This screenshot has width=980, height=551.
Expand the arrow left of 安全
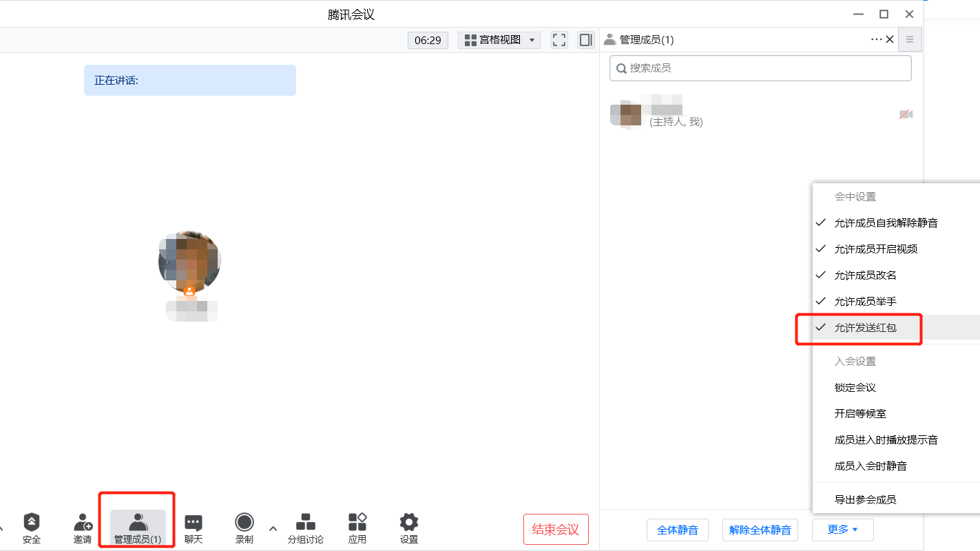(2, 528)
